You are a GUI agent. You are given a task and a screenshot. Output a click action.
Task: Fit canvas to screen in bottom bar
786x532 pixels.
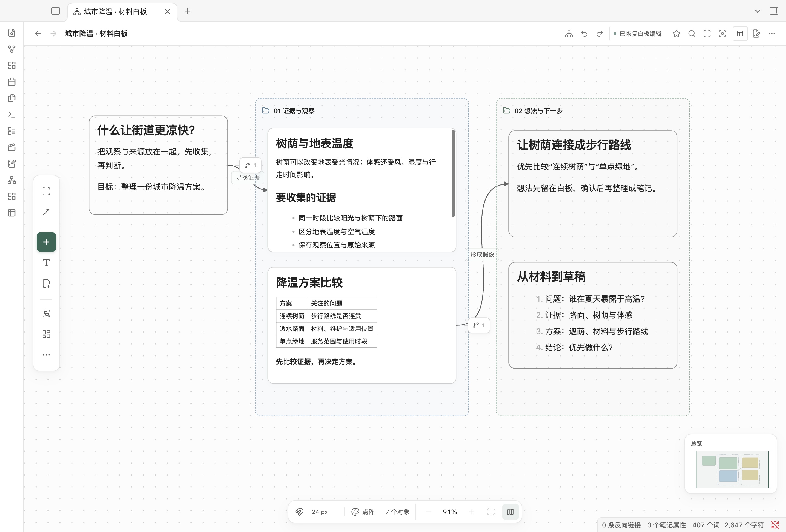tap(491, 512)
